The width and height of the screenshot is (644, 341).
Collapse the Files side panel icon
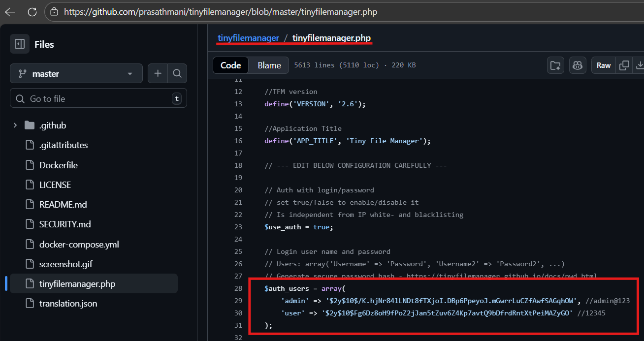pyautogui.click(x=20, y=44)
